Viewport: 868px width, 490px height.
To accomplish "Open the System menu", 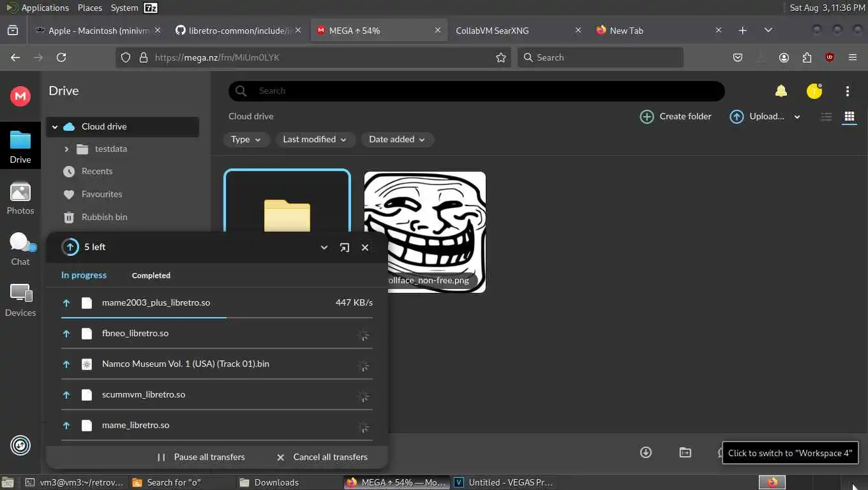I will 124,8.
